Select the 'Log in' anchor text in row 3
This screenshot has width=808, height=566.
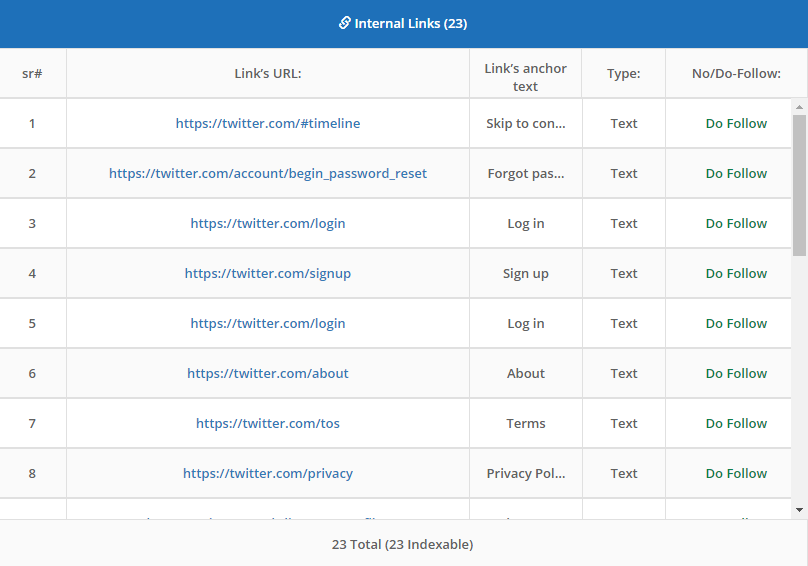(x=526, y=223)
